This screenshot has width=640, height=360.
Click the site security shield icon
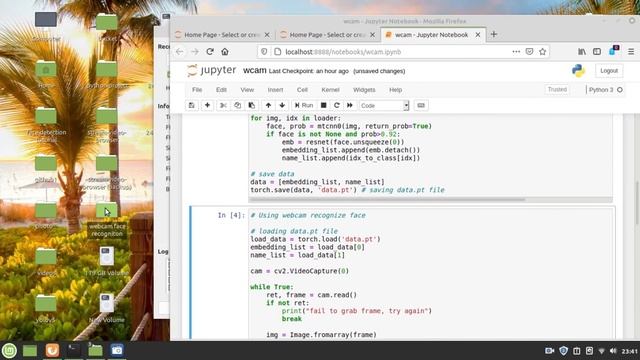[264, 52]
